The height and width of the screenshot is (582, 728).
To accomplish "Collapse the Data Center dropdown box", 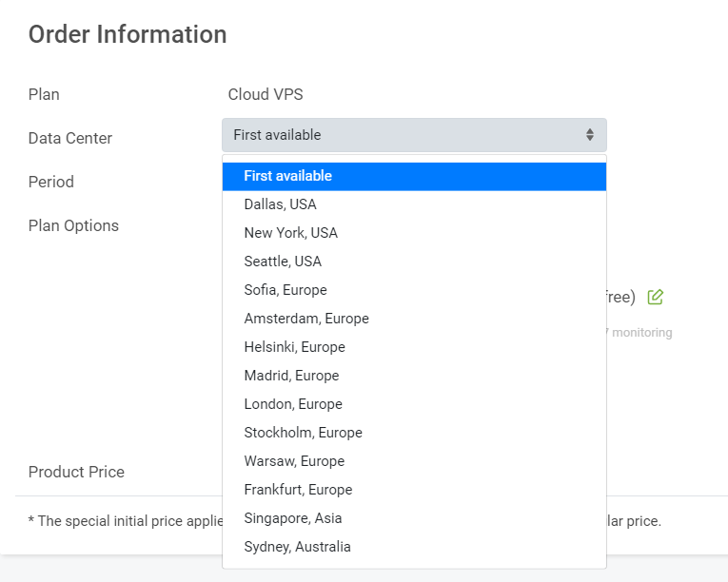I will (x=414, y=135).
